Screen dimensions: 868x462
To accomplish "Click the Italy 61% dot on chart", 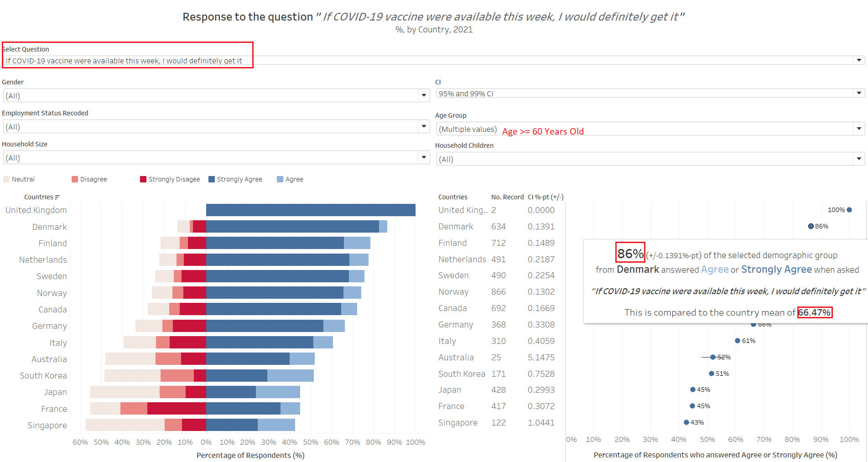I will coord(738,341).
